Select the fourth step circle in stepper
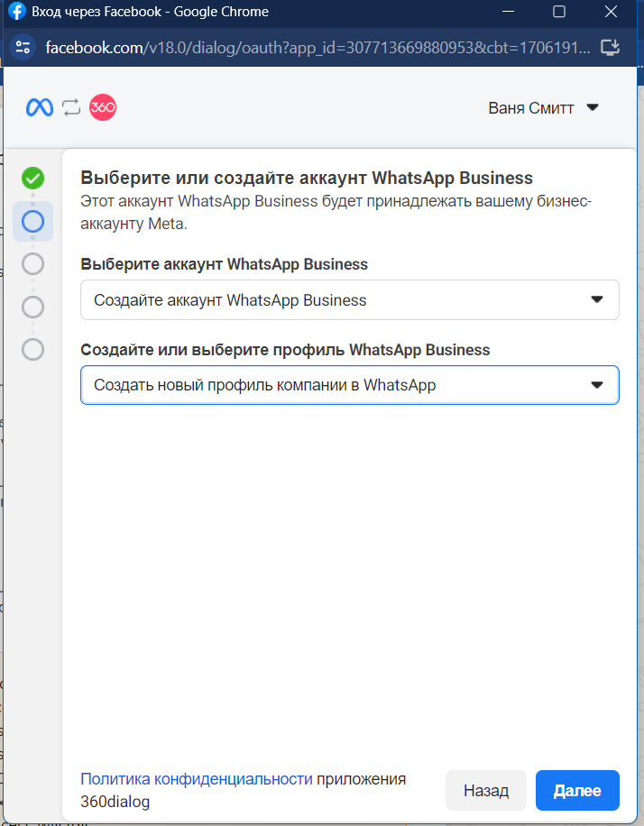 (32, 307)
